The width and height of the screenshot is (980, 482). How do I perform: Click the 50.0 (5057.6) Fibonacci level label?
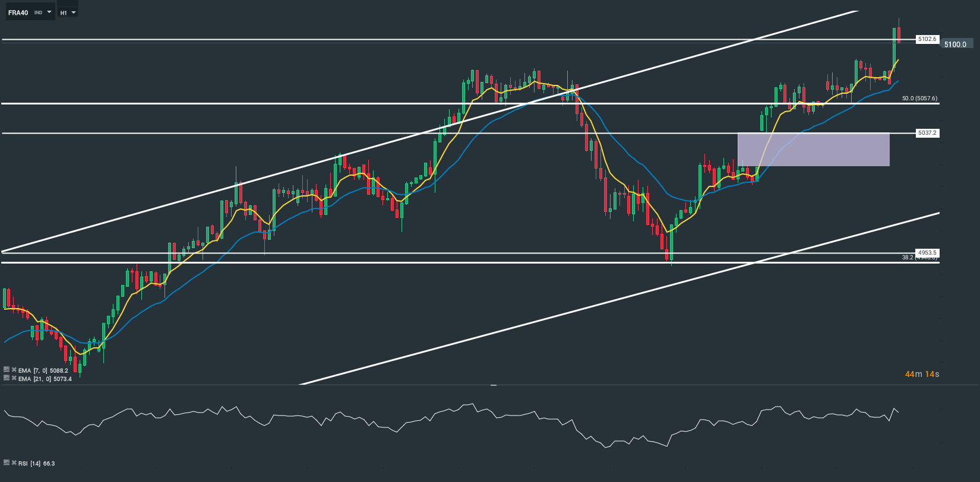coord(919,99)
